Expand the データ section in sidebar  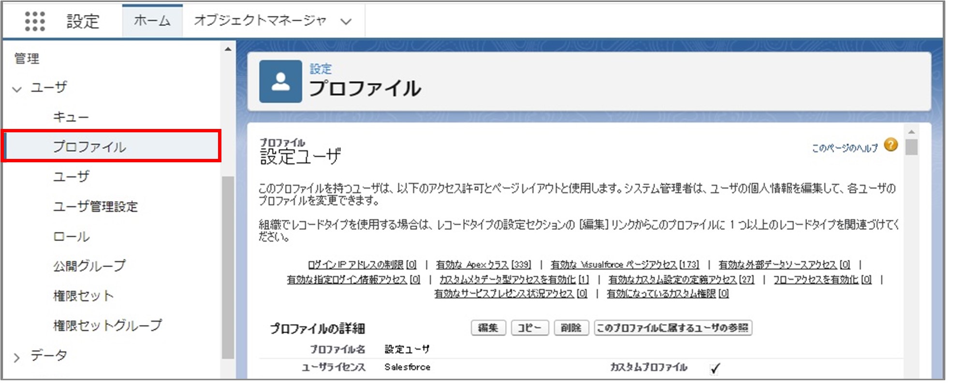pyautogui.click(x=17, y=357)
